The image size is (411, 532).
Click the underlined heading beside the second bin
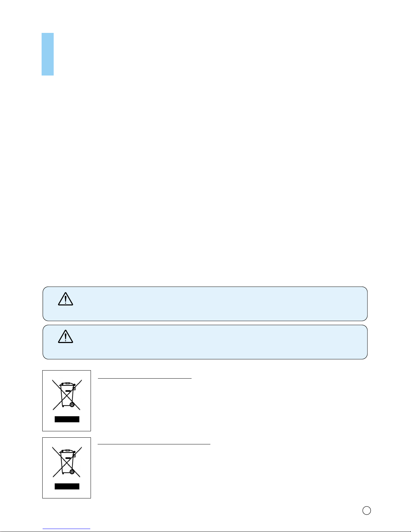(x=154, y=444)
